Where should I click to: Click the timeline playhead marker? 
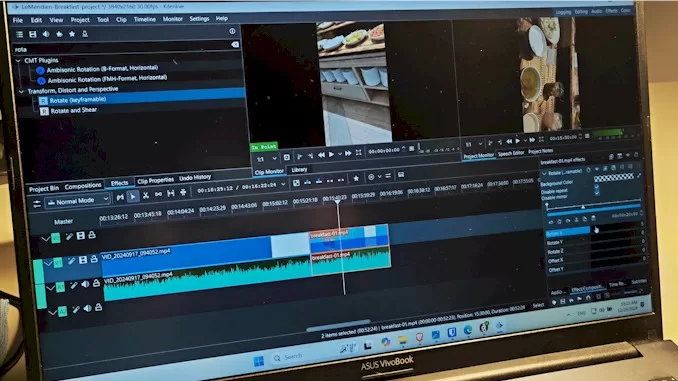pos(338,202)
